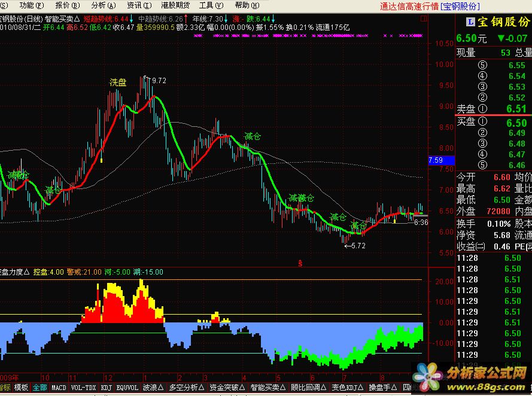Click 外盘 value 72080
The height and width of the screenshot is (396, 532).
click(498, 211)
